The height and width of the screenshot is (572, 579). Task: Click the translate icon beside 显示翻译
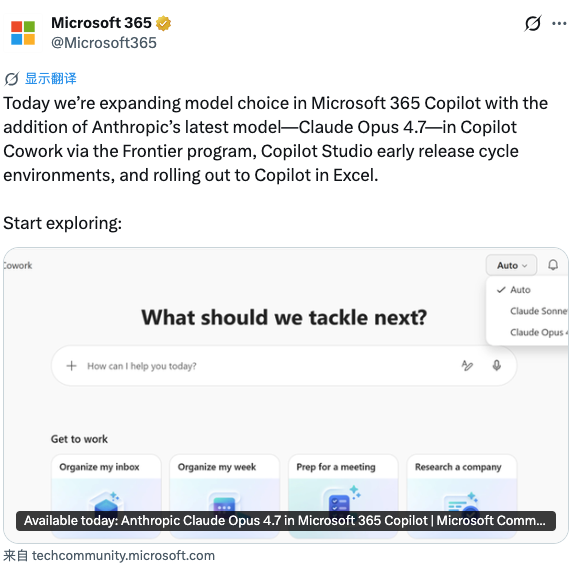coord(11,79)
